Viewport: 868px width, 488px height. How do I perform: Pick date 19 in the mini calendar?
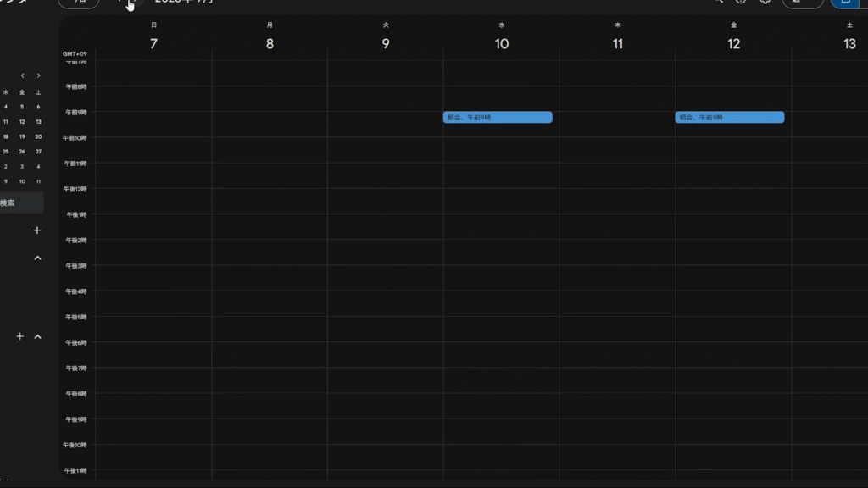pos(22,136)
